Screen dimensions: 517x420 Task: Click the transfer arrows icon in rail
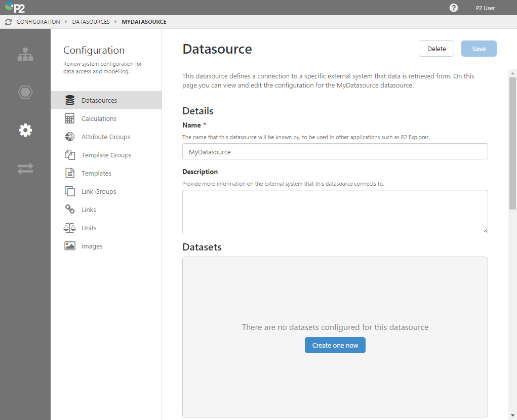pos(25,169)
